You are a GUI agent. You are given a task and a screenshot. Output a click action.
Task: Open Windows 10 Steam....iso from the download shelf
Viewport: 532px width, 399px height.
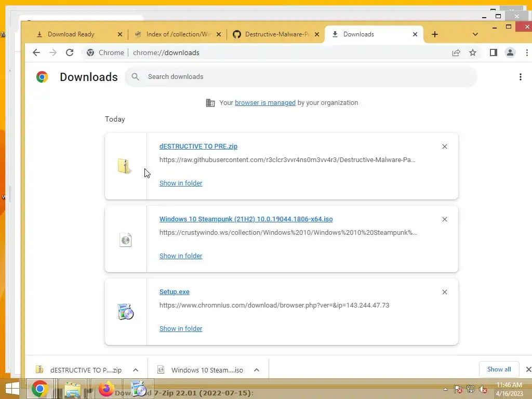201,370
